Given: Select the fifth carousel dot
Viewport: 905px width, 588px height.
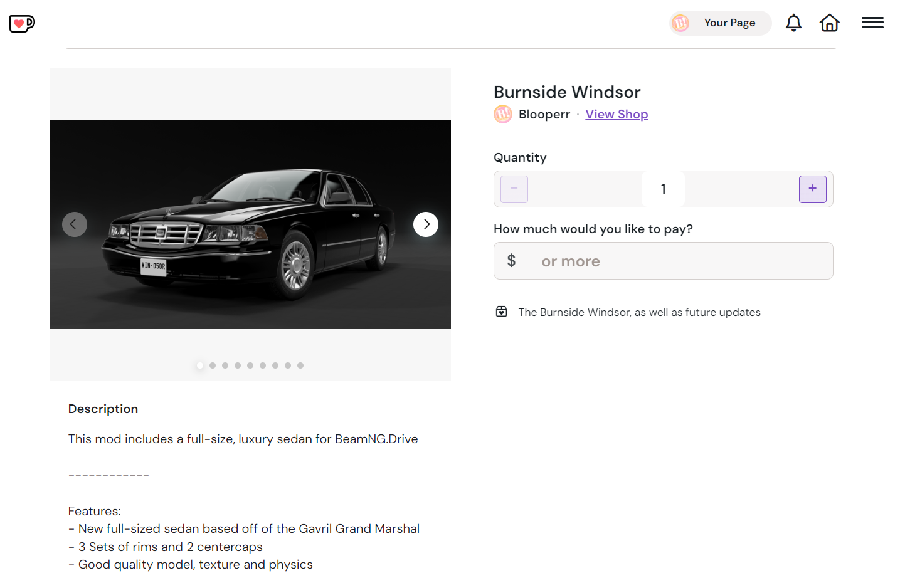Looking at the screenshot, I should click(250, 365).
